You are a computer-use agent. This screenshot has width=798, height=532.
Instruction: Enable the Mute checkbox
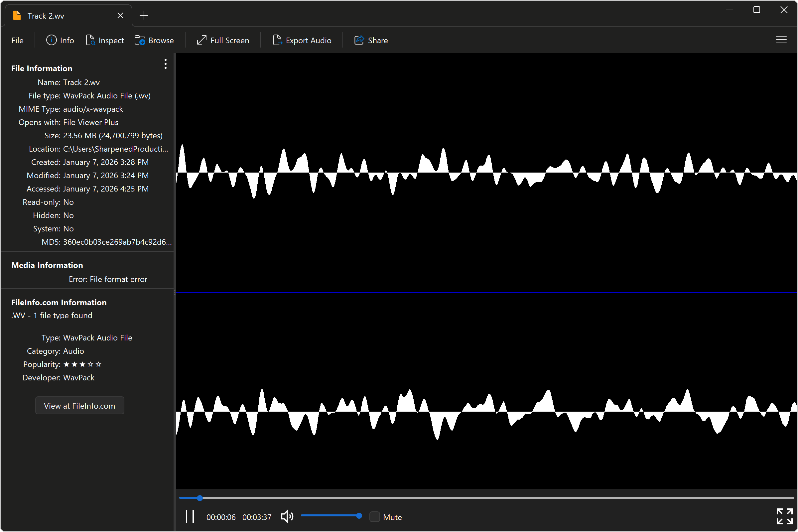pyautogui.click(x=375, y=517)
